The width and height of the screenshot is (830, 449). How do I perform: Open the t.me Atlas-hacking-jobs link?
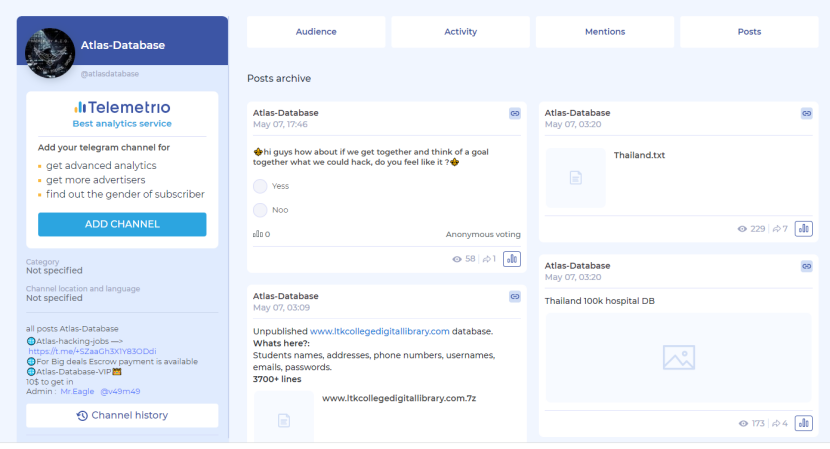92,352
